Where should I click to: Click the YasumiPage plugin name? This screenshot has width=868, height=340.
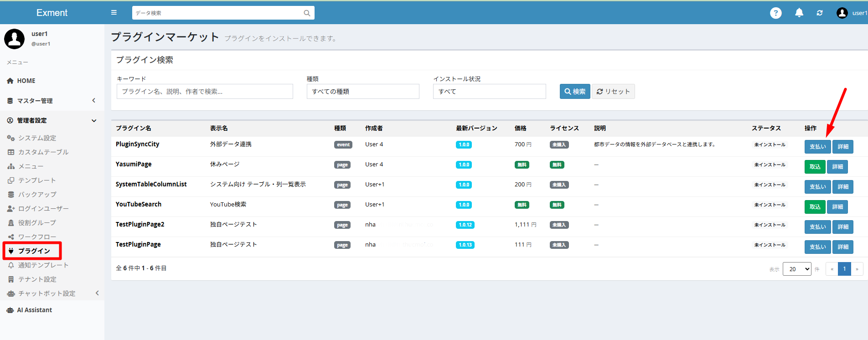pyautogui.click(x=134, y=164)
